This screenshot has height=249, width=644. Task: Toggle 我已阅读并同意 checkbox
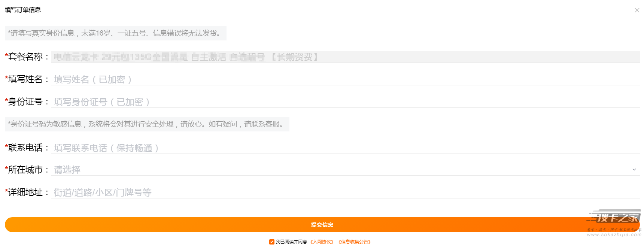pos(272,242)
